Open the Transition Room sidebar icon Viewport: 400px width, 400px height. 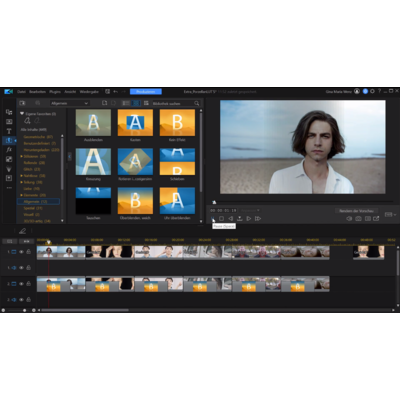tap(9, 140)
